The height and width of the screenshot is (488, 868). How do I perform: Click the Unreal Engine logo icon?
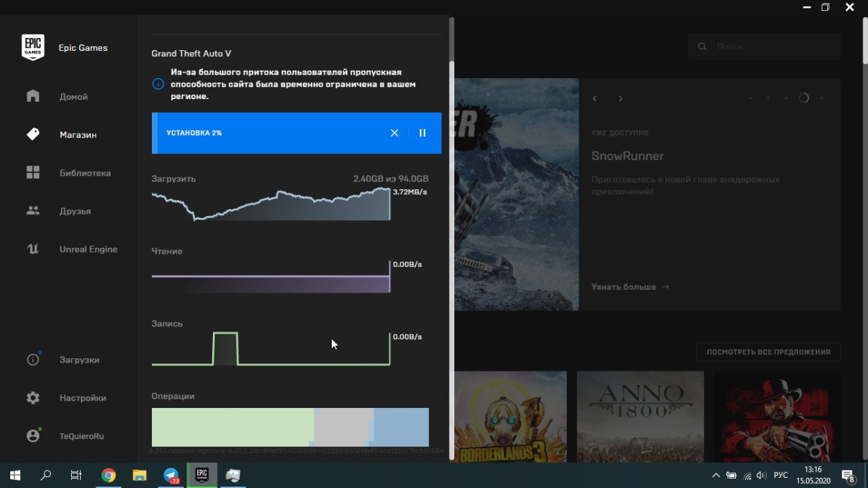pos(33,248)
